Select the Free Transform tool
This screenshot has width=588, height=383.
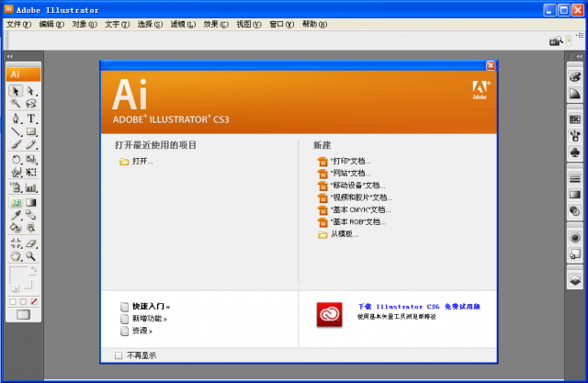coord(30,173)
